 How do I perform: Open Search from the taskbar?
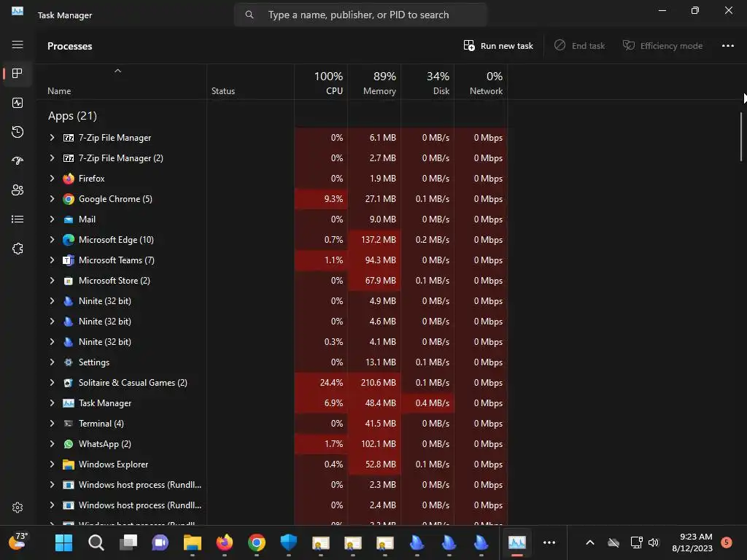pyautogui.click(x=96, y=542)
